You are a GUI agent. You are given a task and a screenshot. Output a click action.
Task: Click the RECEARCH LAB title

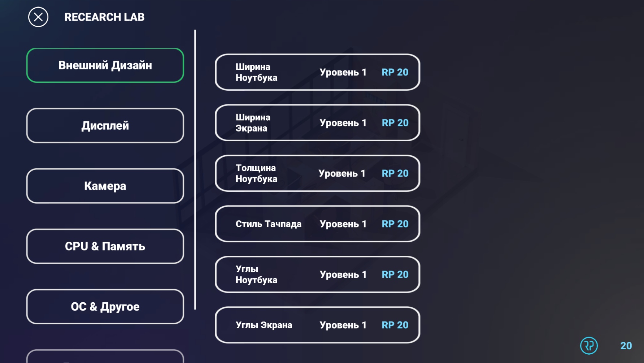click(104, 17)
